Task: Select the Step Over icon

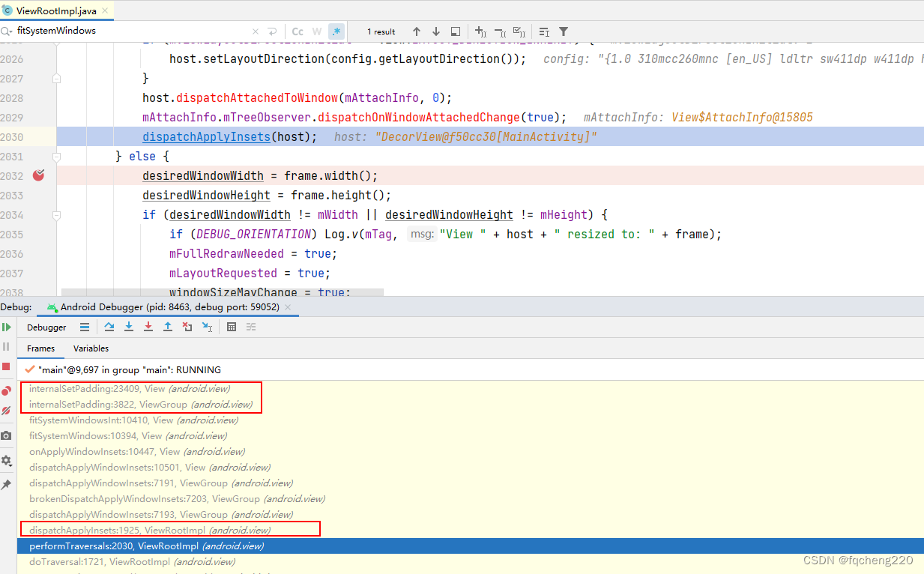Action: (109, 327)
